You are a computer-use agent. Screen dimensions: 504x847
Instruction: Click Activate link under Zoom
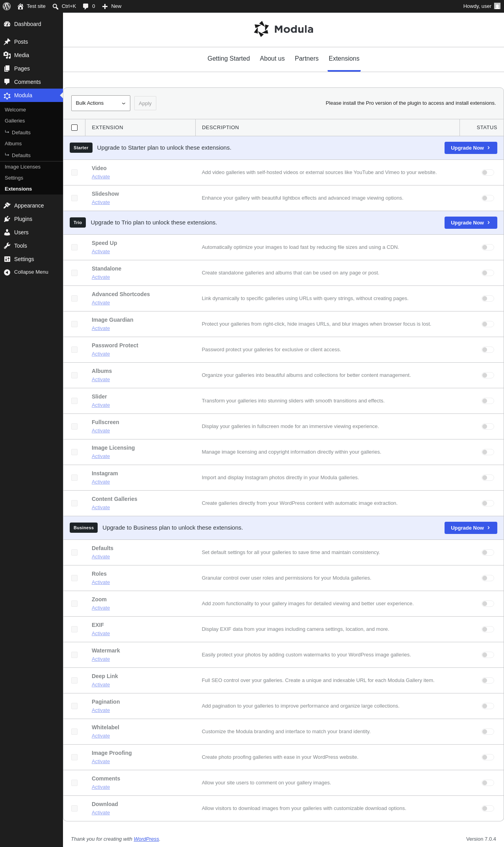tap(101, 608)
